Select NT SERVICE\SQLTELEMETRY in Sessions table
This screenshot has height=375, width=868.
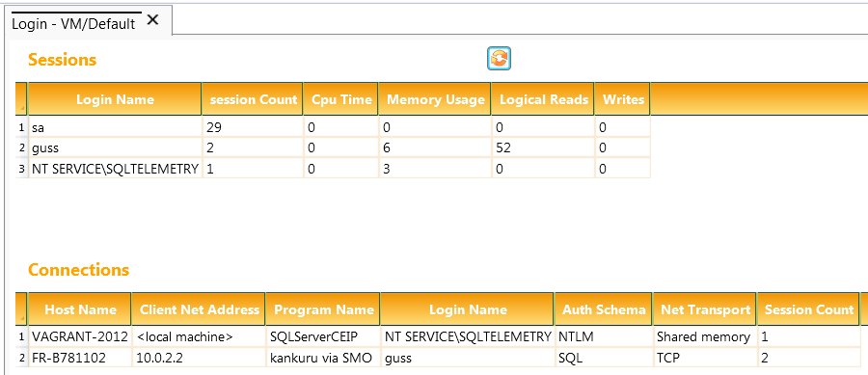pos(115,169)
